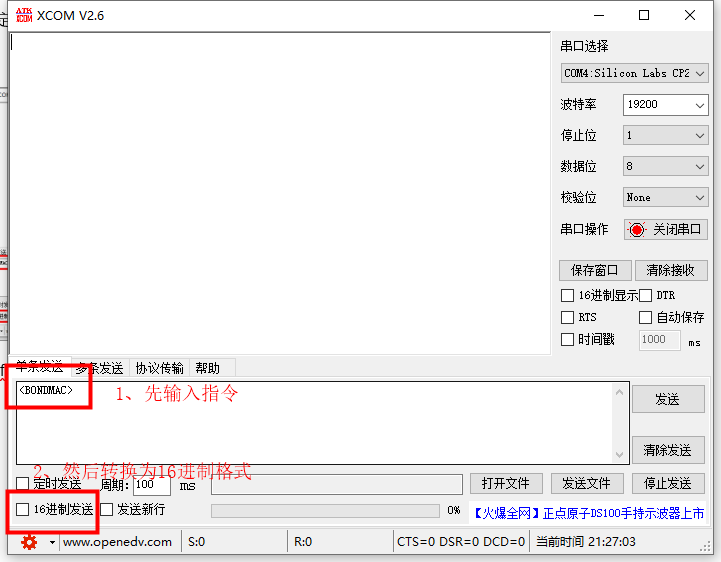721x562 pixels.
Task: Click the 清除接收 button
Action: tap(670, 270)
